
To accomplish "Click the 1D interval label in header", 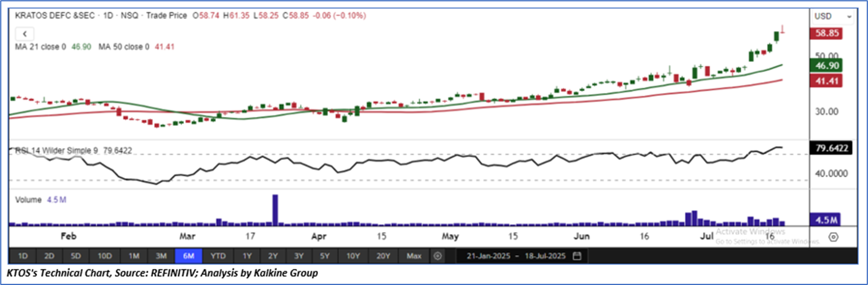I will pyautogui.click(x=108, y=15).
